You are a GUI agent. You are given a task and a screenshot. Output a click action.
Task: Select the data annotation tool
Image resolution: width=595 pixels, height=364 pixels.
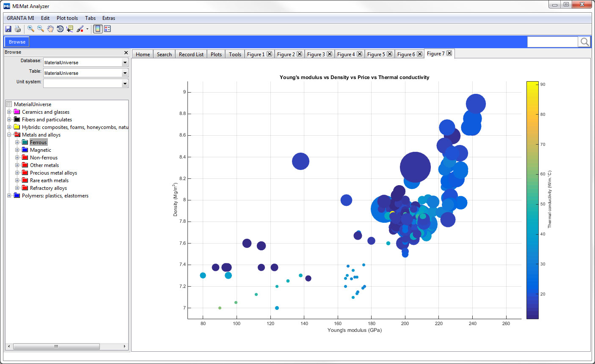[69, 28]
